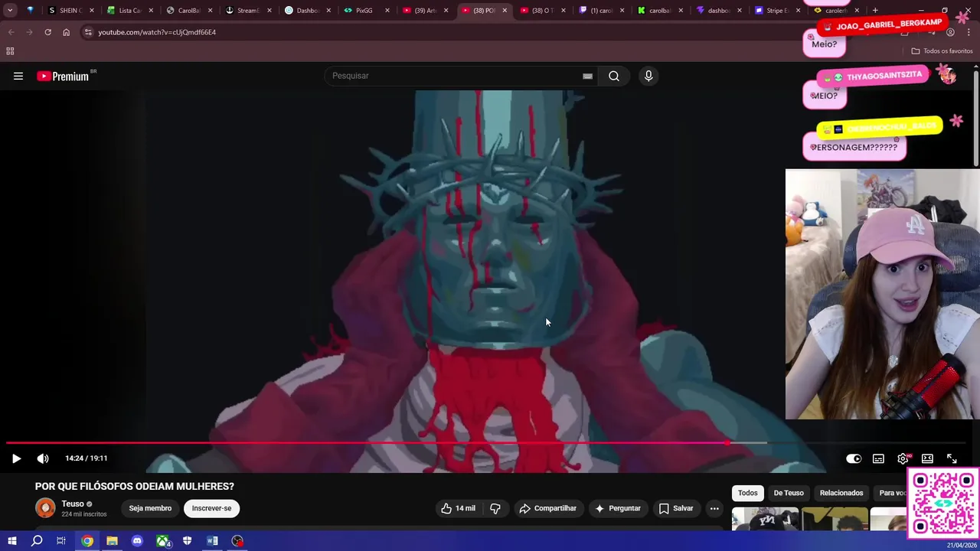Click Seja membro button

pyautogui.click(x=150, y=508)
